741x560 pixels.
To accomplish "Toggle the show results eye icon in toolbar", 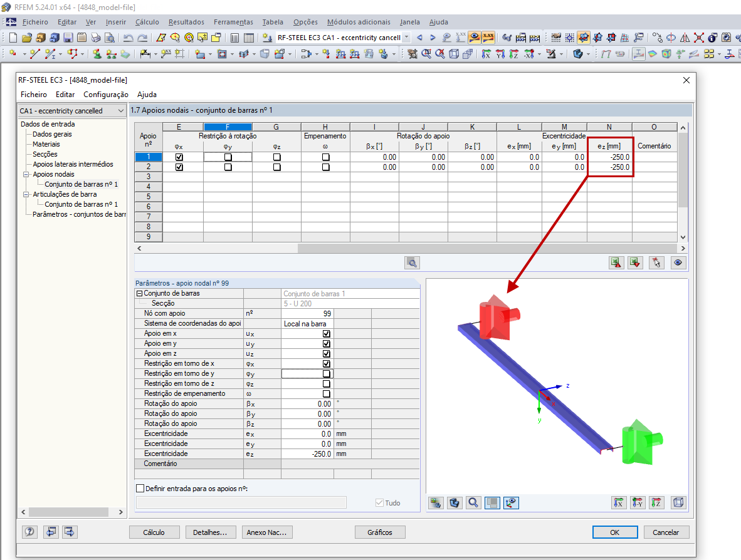I will click(475, 38).
